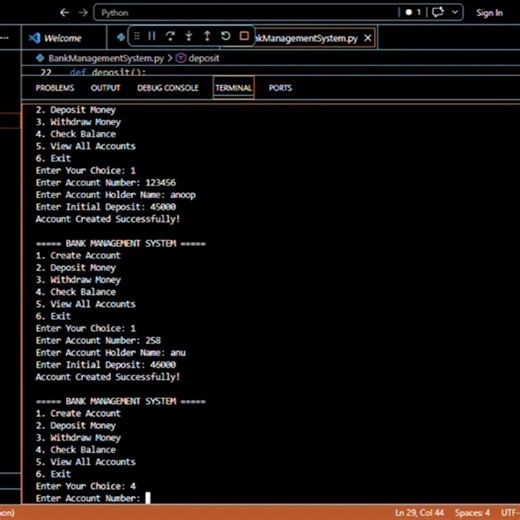This screenshot has height=520, width=520.
Task: Click the line 22 'def deposit():' code
Action: point(108,72)
